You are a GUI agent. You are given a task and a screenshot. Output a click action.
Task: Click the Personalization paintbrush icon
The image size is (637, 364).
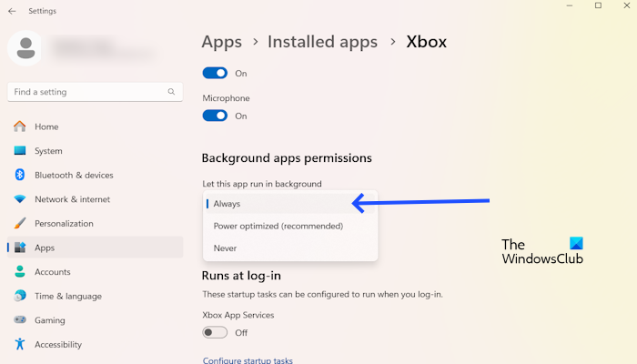[19, 223]
